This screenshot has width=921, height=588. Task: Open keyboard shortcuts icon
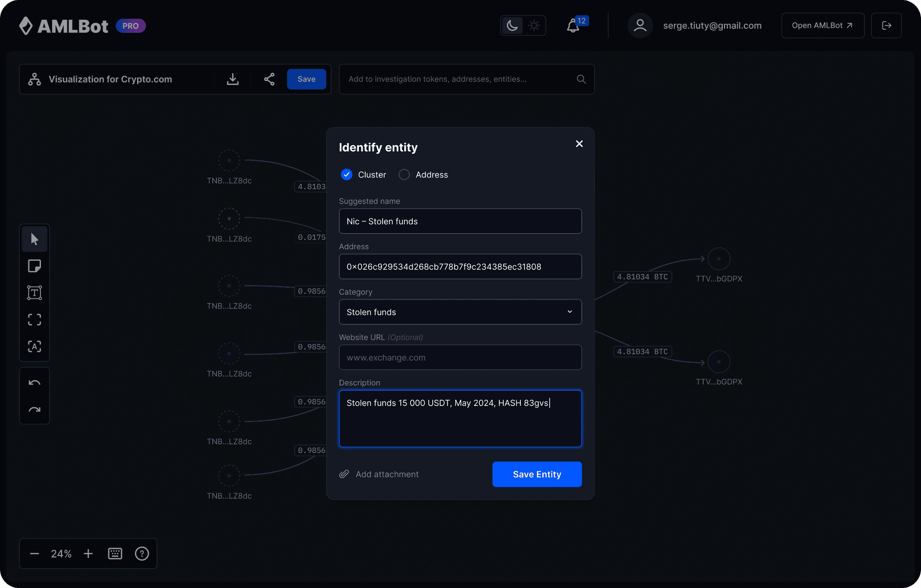(115, 553)
